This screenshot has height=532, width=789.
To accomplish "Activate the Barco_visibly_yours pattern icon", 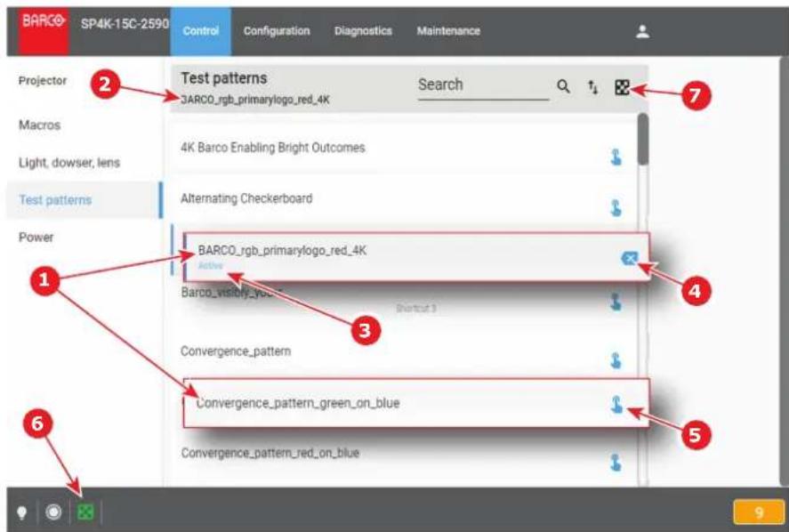I will coord(616,302).
